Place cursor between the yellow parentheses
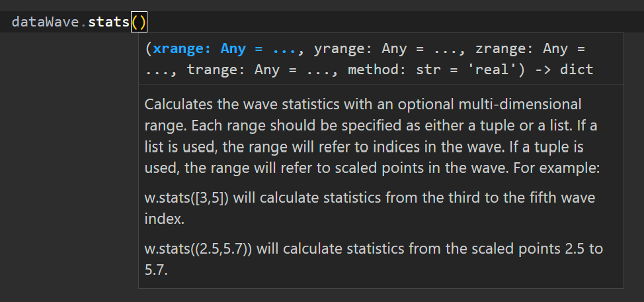Screen dimensions: 644x302 coord(139,22)
